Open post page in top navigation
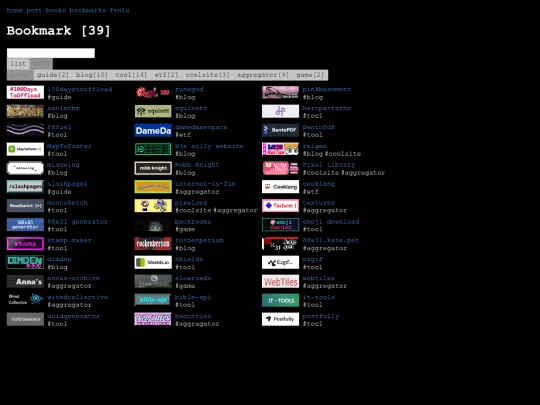Image resolution: width=540 pixels, height=405 pixels. 34,10
